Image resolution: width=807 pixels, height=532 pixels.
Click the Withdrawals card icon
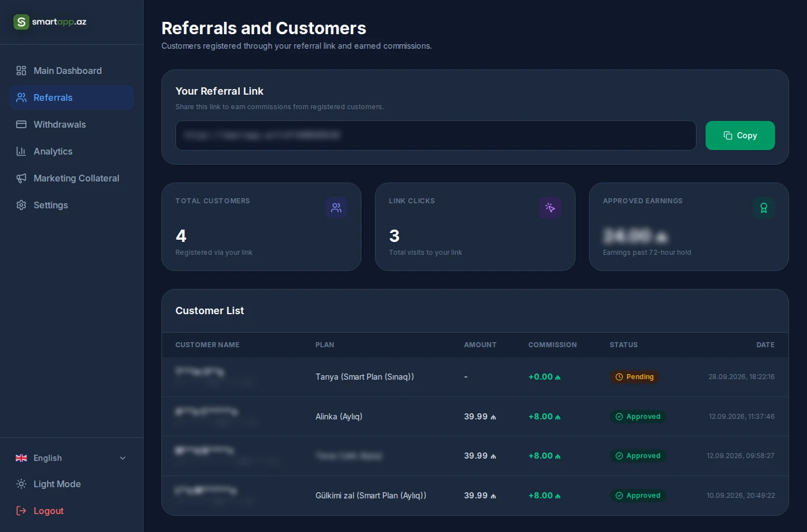click(x=21, y=124)
